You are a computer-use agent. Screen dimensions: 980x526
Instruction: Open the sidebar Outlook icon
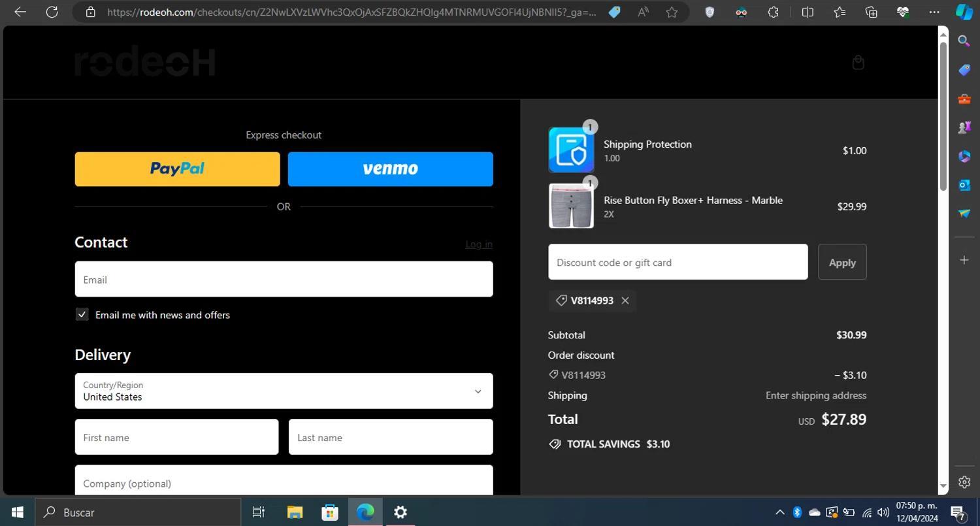964,185
